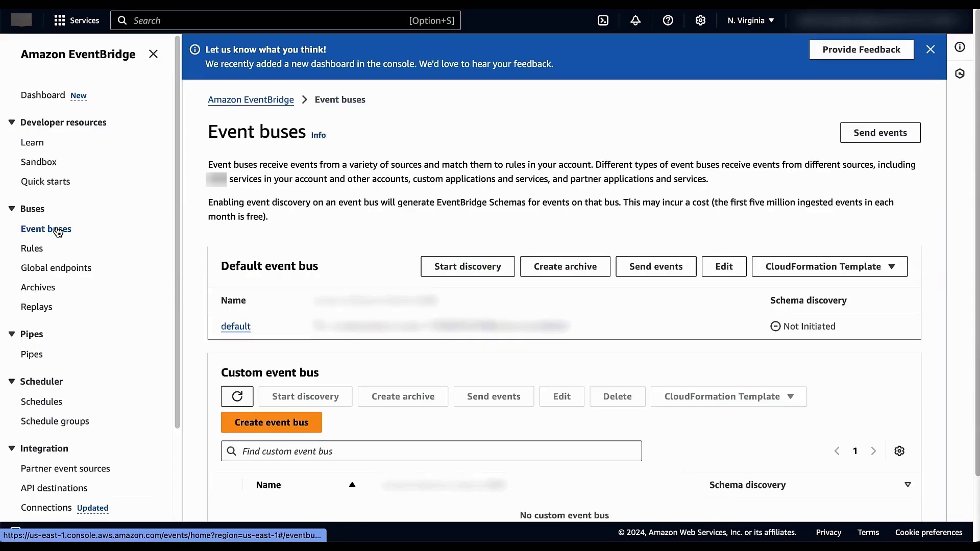Open Pipes link under Pipes section
Viewport: 980px width, 551px height.
pyautogui.click(x=32, y=354)
